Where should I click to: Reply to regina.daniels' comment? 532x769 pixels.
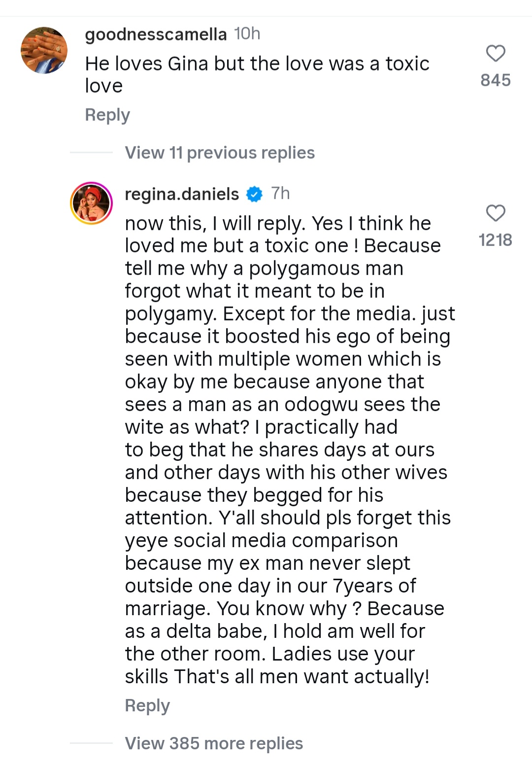coord(147,705)
